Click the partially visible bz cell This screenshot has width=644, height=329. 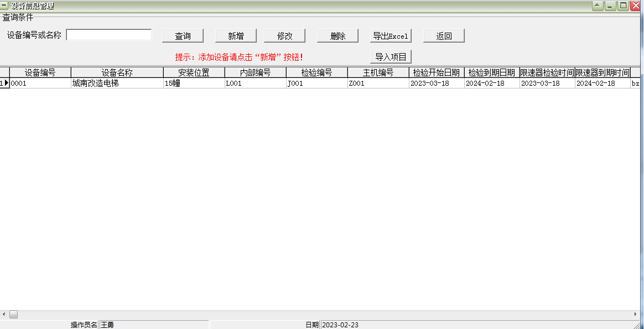635,83
